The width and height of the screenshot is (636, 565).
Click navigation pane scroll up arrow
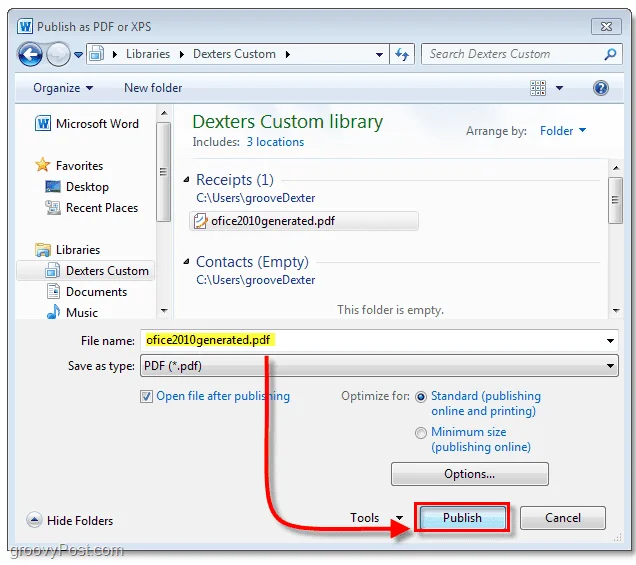point(164,113)
